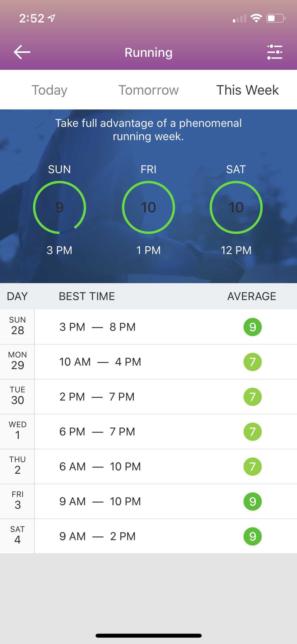Tap the 7 average badge for Monday 29
Viewport: 297px width, 644px height.
(x=253, y=362)
